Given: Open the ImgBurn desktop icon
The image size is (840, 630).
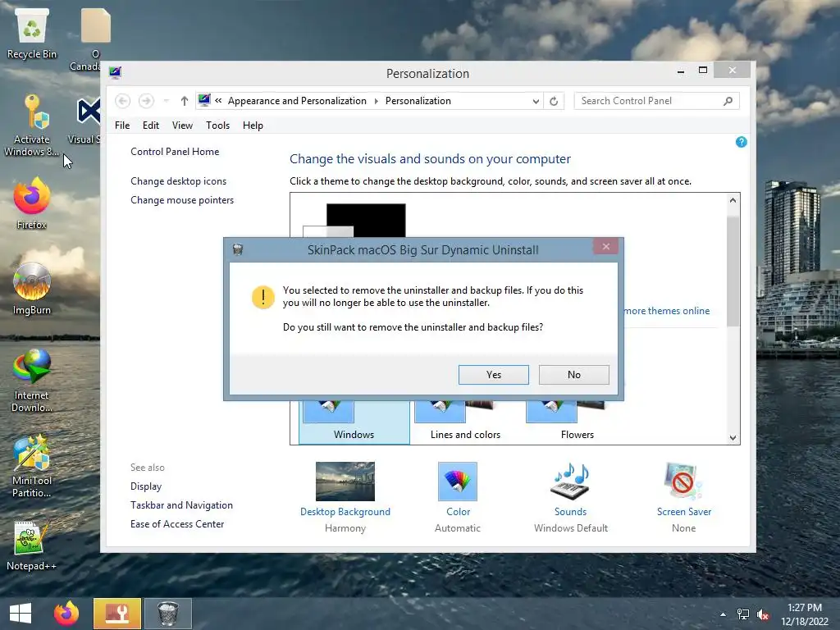Looking at the screenshot, I should pyautogui.click(x=32, y=289).
